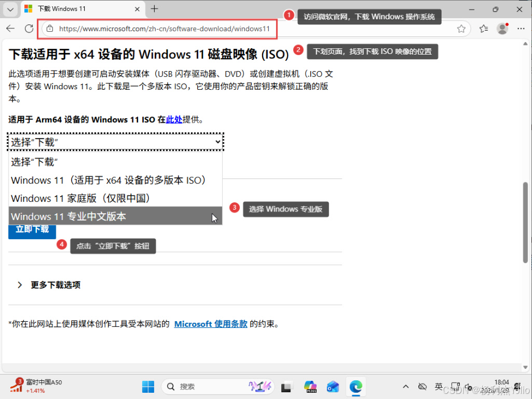Click the 立即下载 button
This screenshot has height=399, width=532.
coord(31,230)
